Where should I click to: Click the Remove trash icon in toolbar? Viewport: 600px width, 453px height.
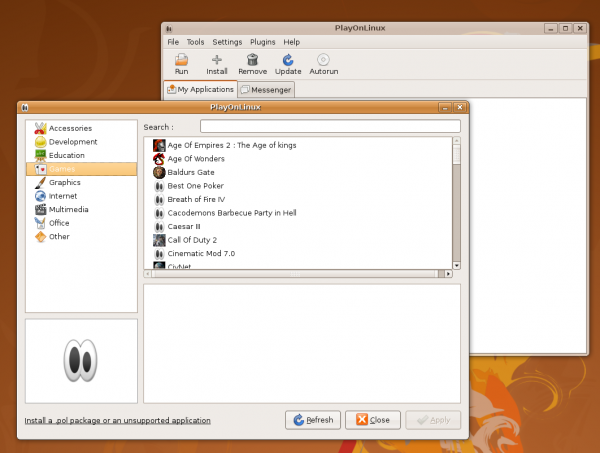252,60
